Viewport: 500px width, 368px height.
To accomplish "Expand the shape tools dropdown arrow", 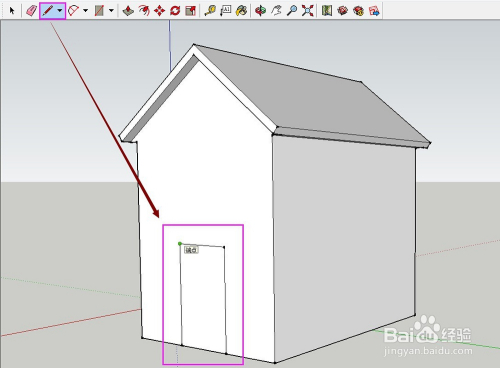I will coord(111,11).
